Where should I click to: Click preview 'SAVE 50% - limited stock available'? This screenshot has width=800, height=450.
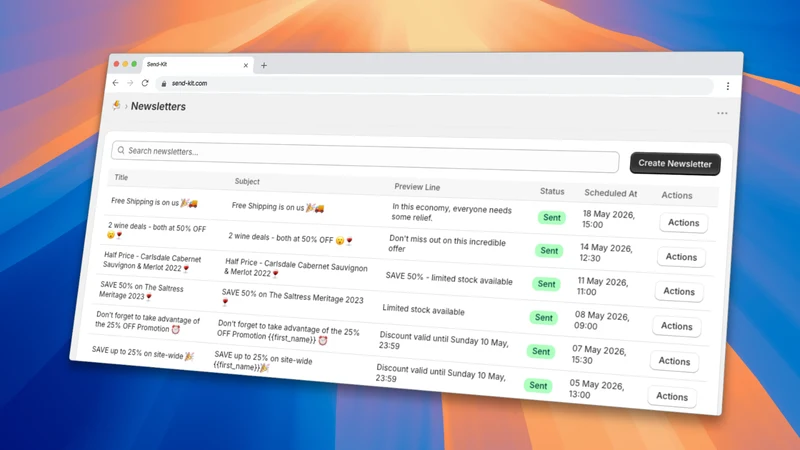click(x=449, y=279)
